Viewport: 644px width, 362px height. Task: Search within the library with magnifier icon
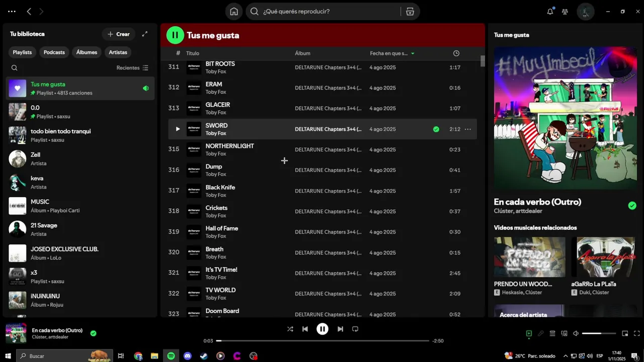coord(14,68)
